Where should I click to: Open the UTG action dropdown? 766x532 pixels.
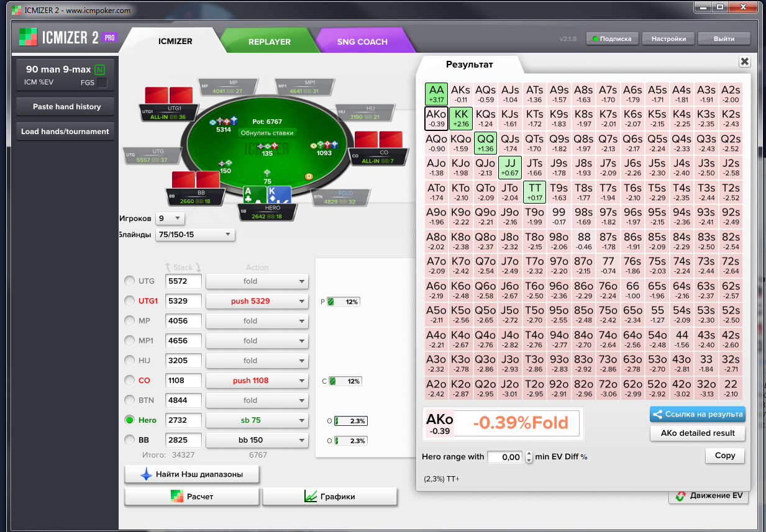click(x=257, y=281)
